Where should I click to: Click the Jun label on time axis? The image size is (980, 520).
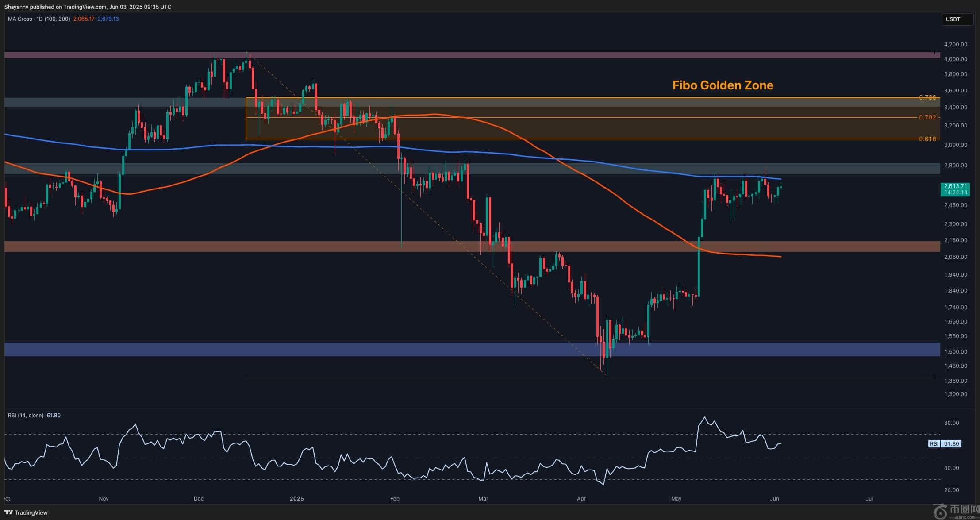click(x=774, y=499)
